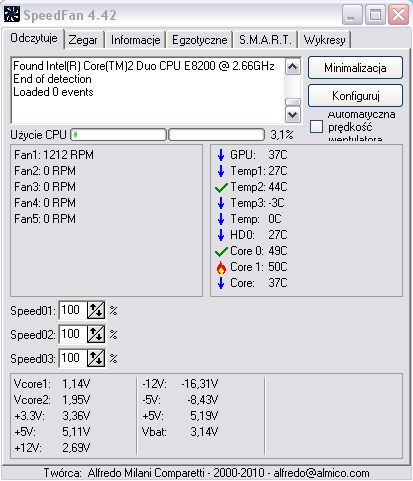Click the Fan1: 1212 RPM reading
413x481 pixels.
(54, 155)
